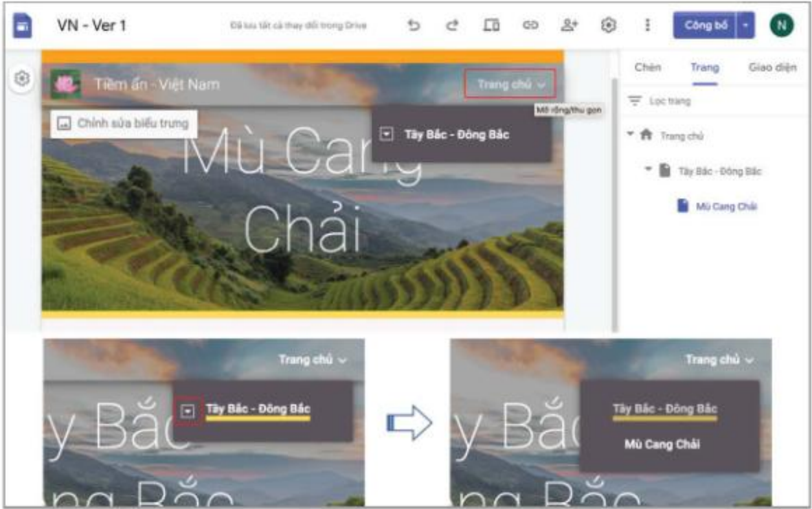Click Tây Bắc - Đông Bắc in bottom-left preview

tap(258, 409)
